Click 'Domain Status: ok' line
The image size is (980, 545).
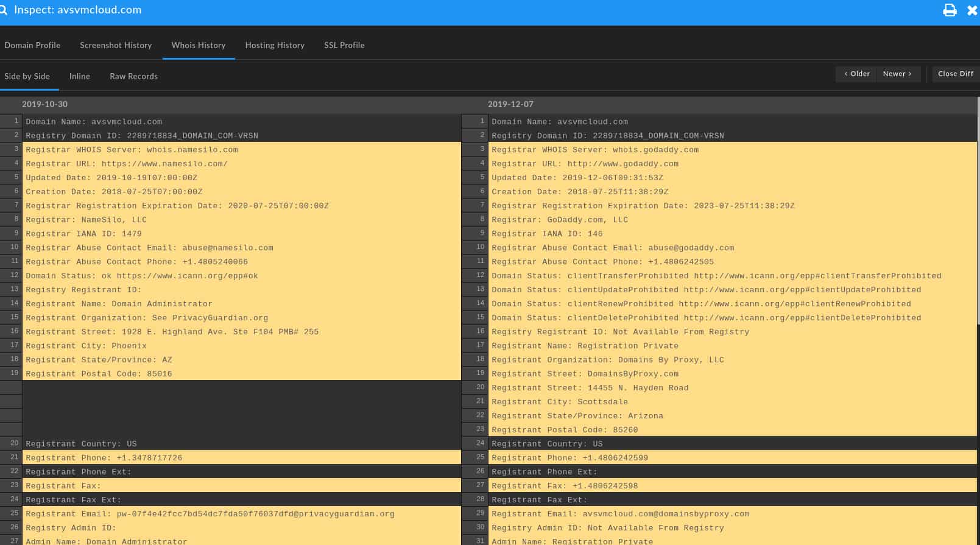pyautogui.click(x=242, y=275)
